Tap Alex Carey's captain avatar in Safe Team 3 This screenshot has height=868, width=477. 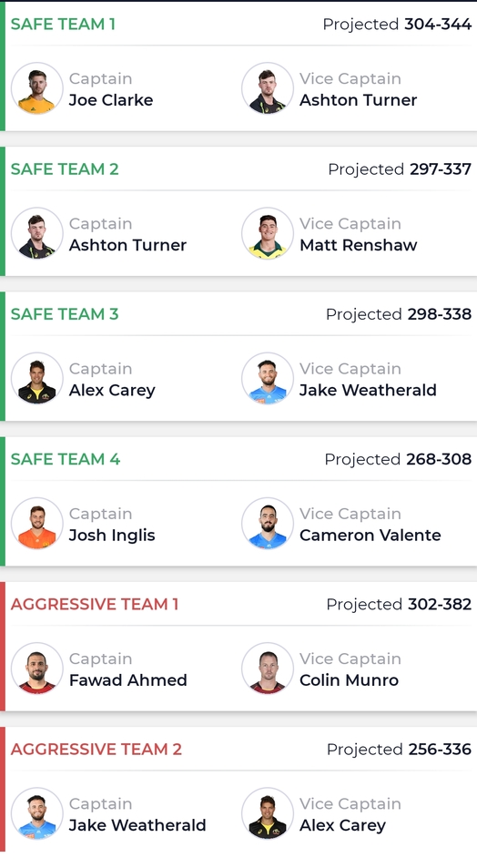[37, 379]
